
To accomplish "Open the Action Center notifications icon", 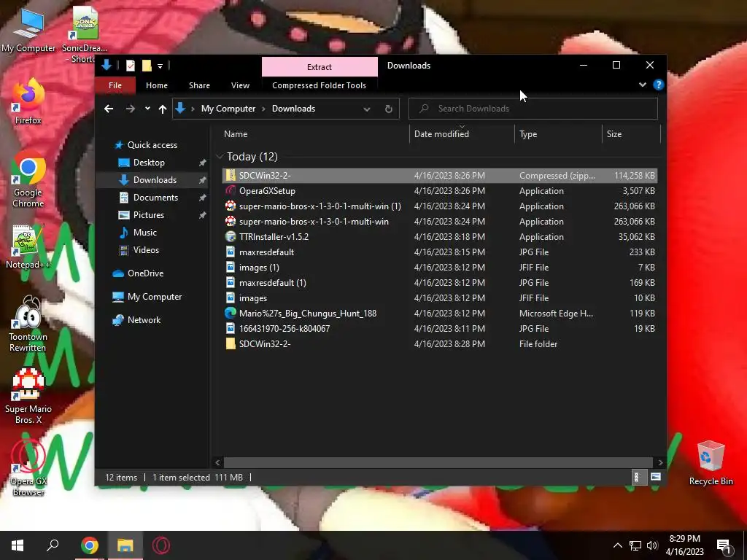I will 724,546.
